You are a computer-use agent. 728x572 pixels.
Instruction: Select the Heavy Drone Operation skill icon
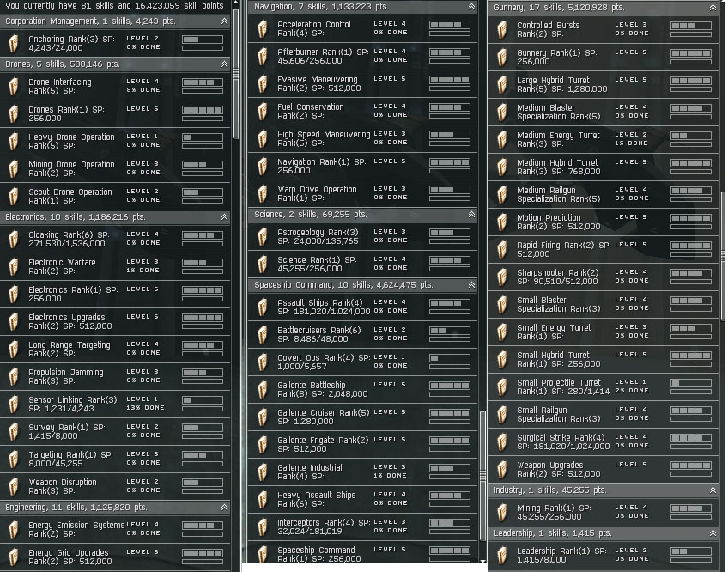point(14,141)
